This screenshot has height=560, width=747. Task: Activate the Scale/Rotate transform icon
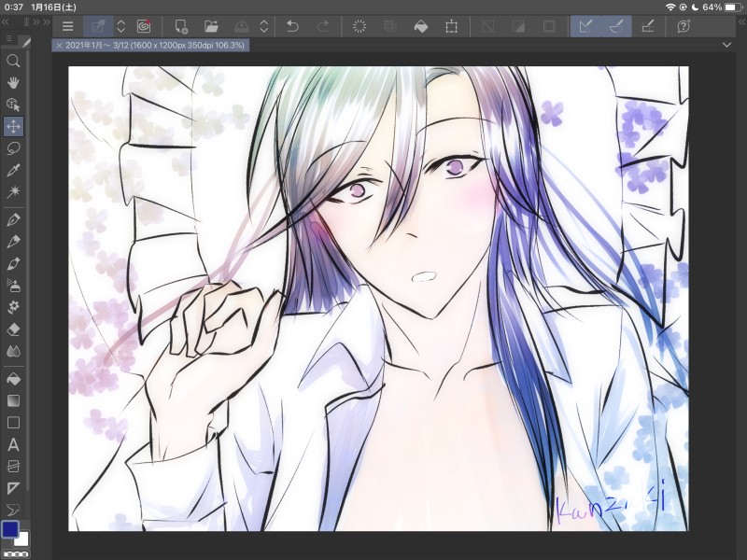pos(451,27)
